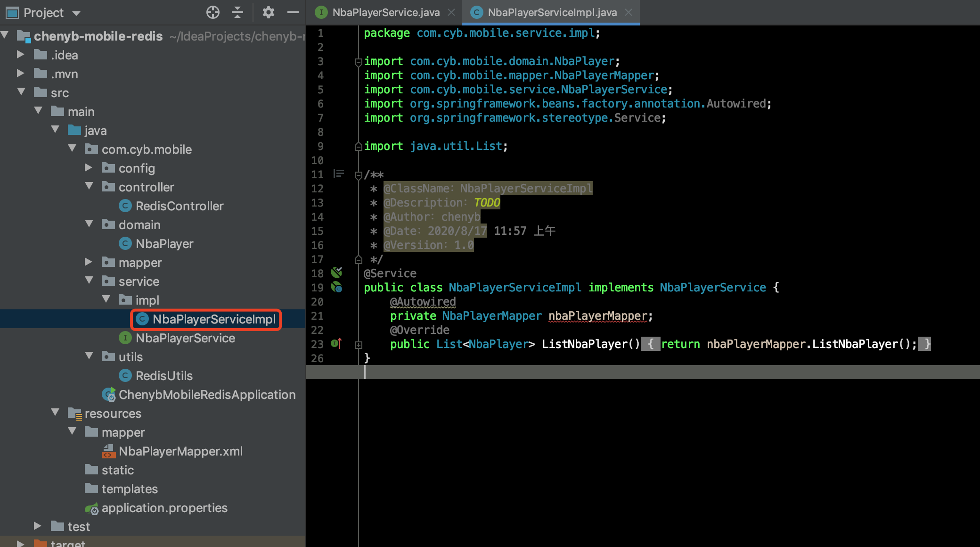980x547 pixels.
Task: Select NbaPlayerService interface in tree
Action: point(185,338)
